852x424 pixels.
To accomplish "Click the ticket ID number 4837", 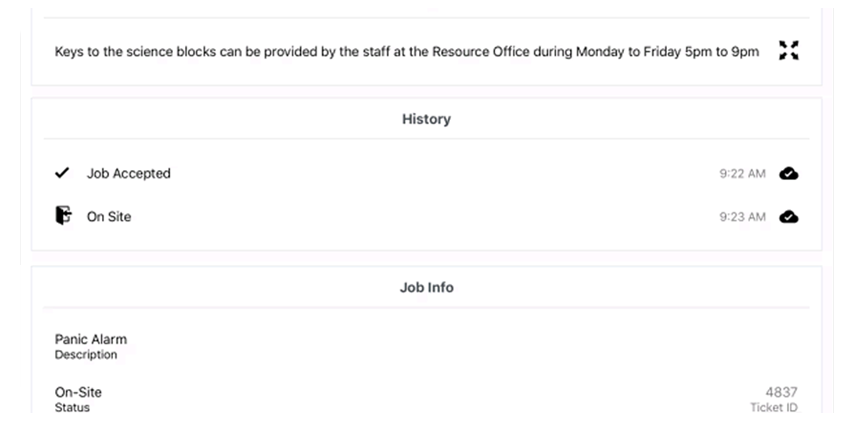I will [x=781, y=392].
